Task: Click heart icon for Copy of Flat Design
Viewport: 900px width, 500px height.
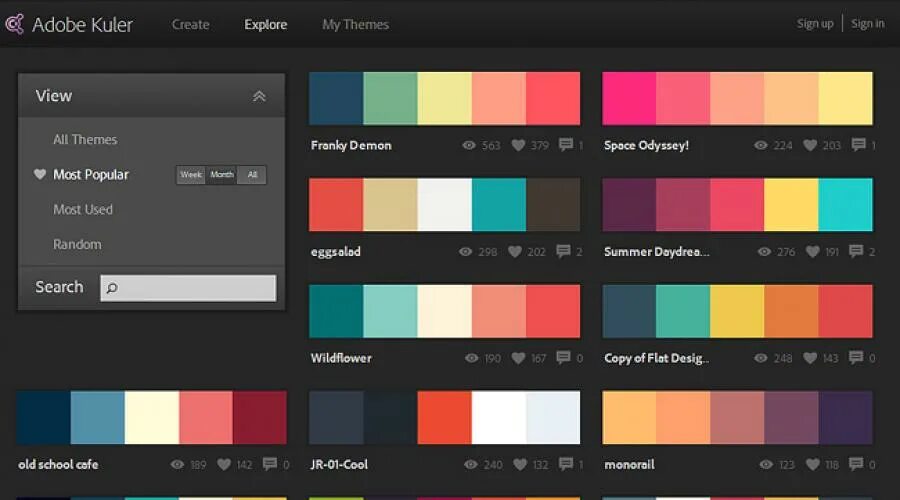Action: click(810, 358)
